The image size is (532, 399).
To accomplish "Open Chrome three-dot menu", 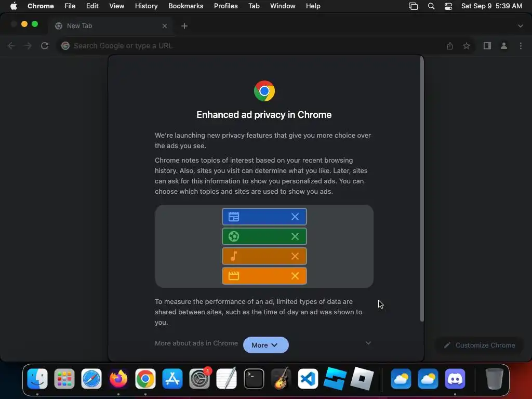I will (521, 46).
